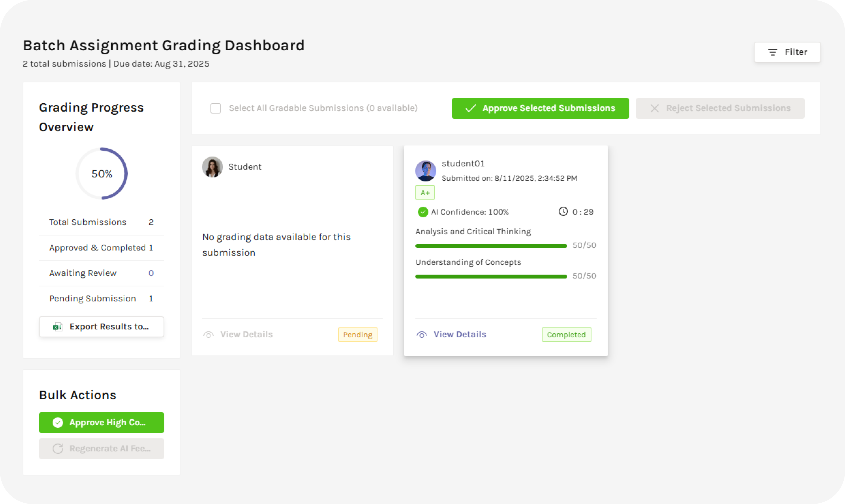Click the X icon on Reject Selected Submissions
The width and height of the screenshot is (845, 504).
(x=654, y=108)
